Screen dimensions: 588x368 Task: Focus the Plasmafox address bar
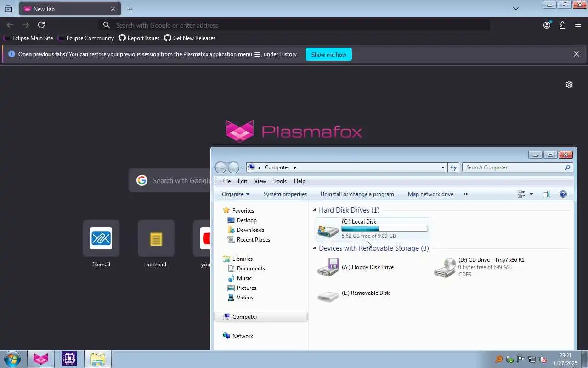[x=294, y=25]
